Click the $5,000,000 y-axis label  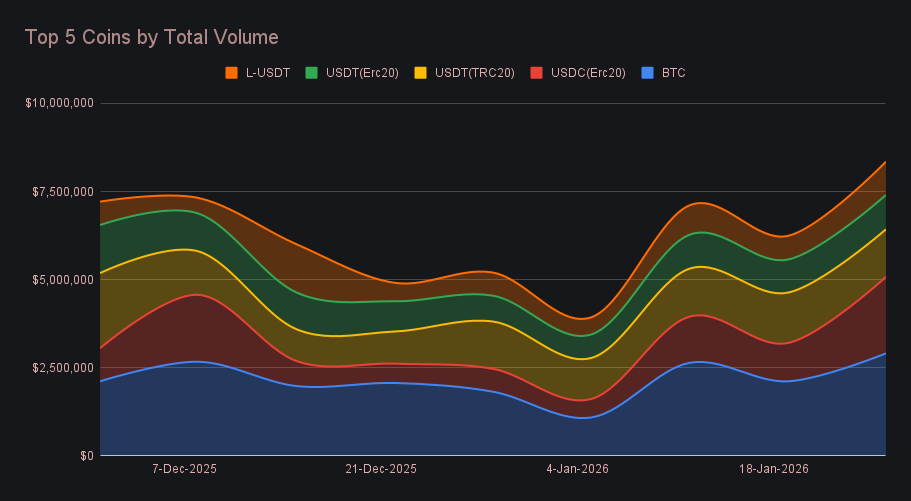coord(62,279)
